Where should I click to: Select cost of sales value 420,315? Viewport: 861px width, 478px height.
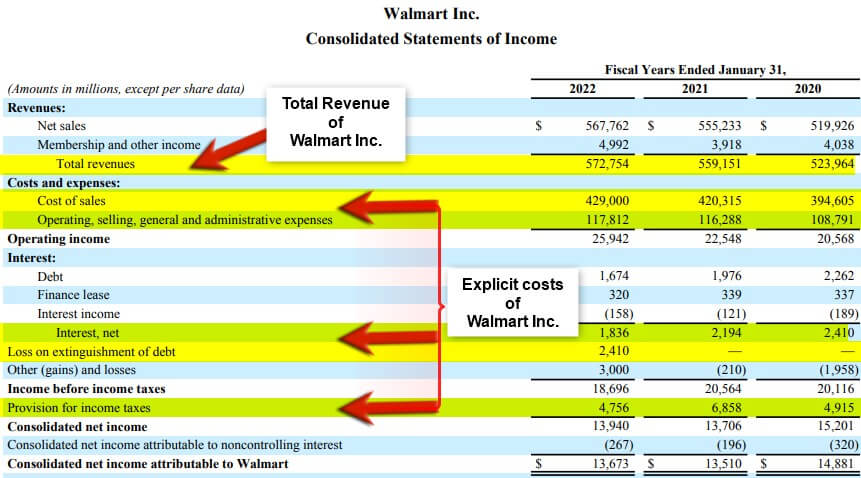(x=719, y=201)
